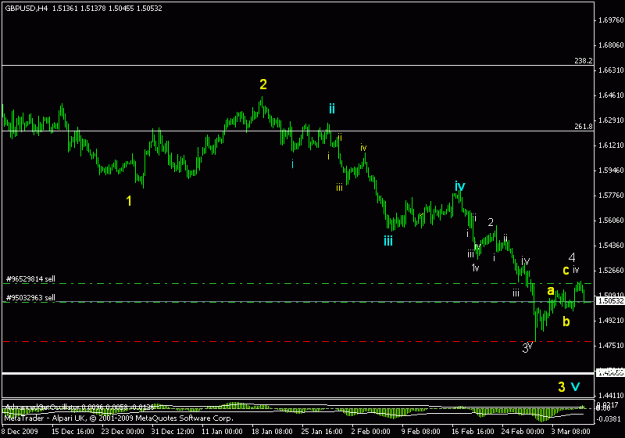Click the 1.49210 price axis label
This screenshot has height=438, width=625.
[x=611, y=320]
